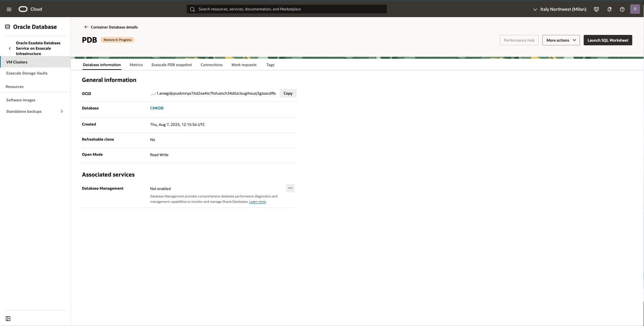Viewport: 644px width, 326px height.
Task: Click the Oracle Exadata Database Service on Exascale Infrastructure item
Action: point(38,48)
